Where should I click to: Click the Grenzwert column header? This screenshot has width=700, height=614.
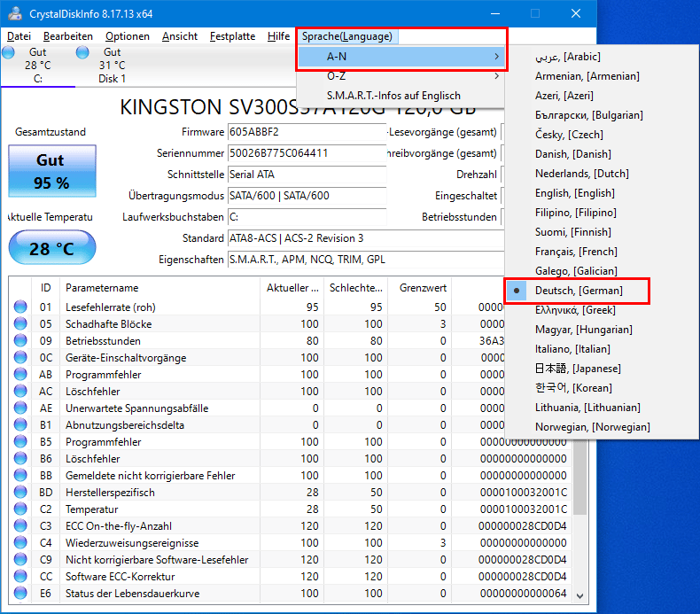coord(420,288)
